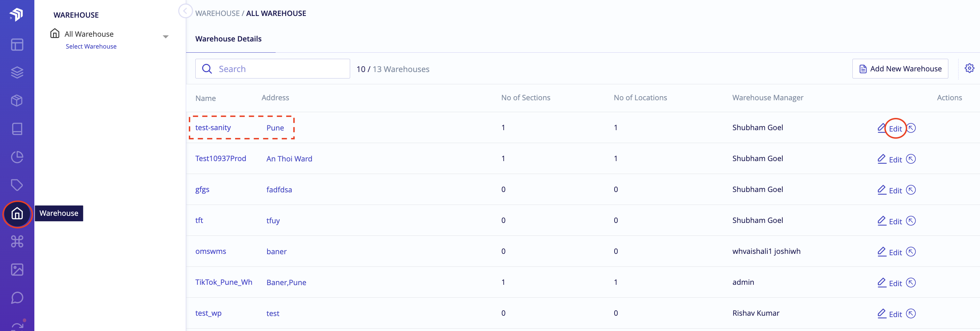Image resolution: width=980 pixels, height=331 pixels.
Task: Click the 10 / 13 Warehouses counter
Action: 393,69
